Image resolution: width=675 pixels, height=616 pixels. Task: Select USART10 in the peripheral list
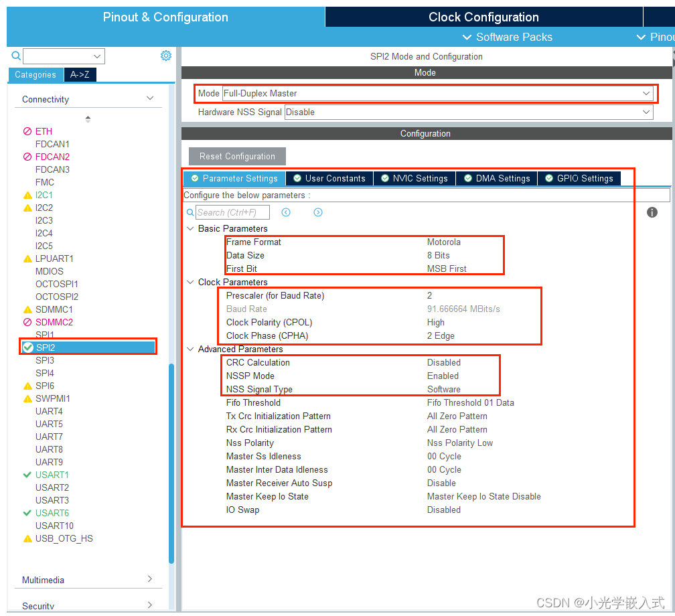pos(55,526)
